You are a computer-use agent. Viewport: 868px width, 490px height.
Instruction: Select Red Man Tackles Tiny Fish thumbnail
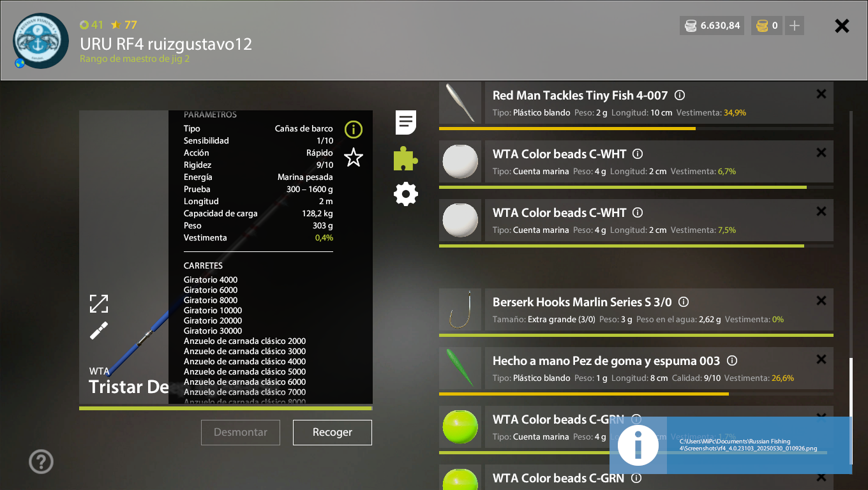[460, 103]
